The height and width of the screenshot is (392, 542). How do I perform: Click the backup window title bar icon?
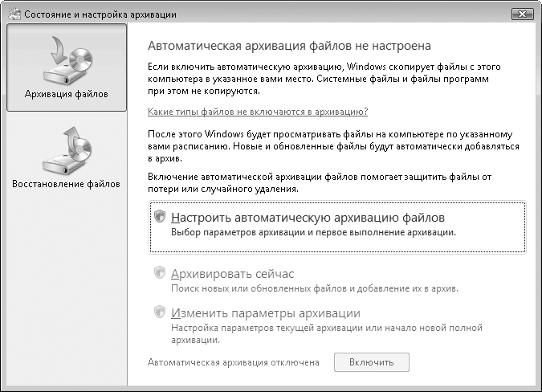[x=13, y=13]
